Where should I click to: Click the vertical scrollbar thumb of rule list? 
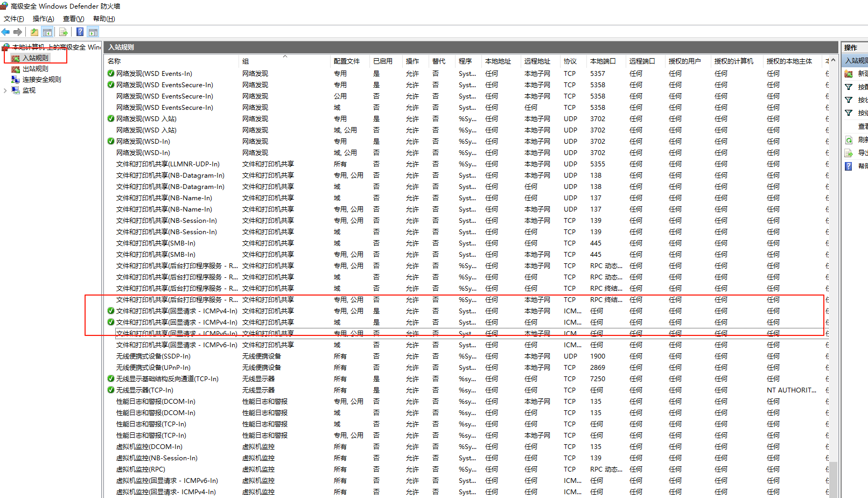pos(834,479)
